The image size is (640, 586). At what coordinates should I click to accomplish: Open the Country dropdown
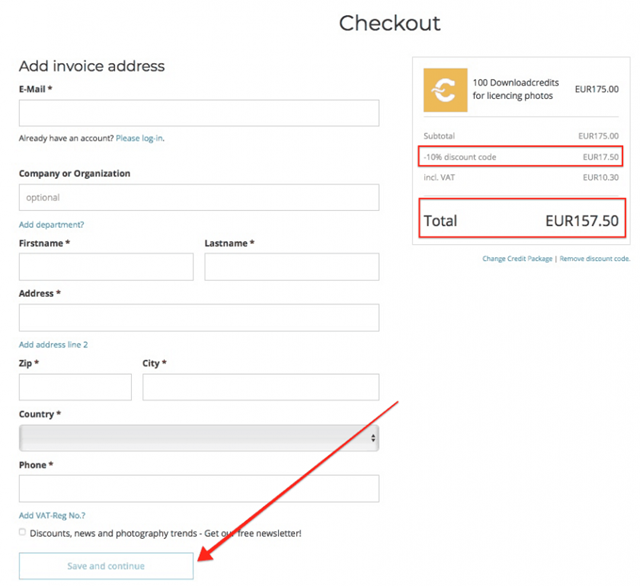coord(199,438)
